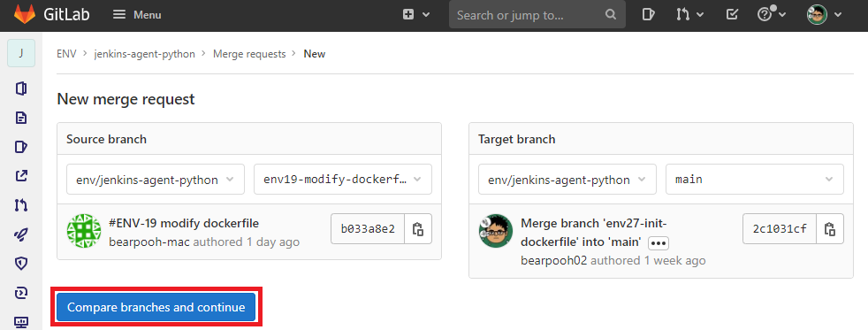Image resolution: width=868 pixels, height=330 pixels.
Task: Open the Monitor icon in sidebar
Action: tap(21, 322)
